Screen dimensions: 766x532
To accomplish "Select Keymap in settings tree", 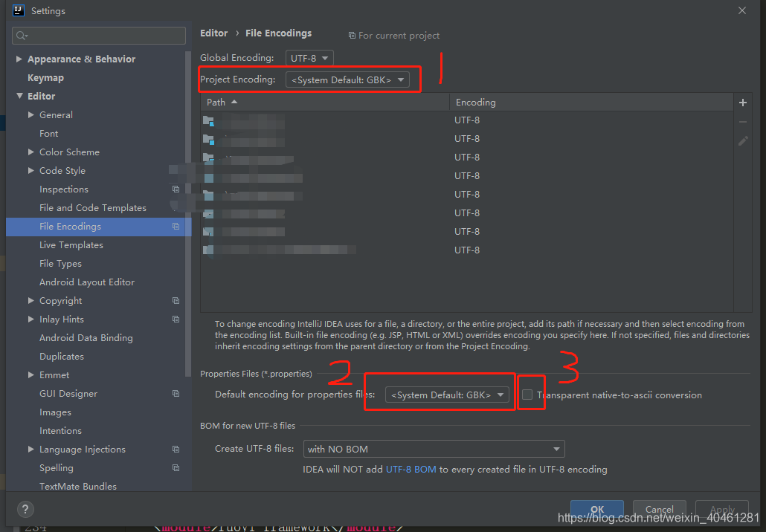I will pyautogui.click(x=45, y=77).
